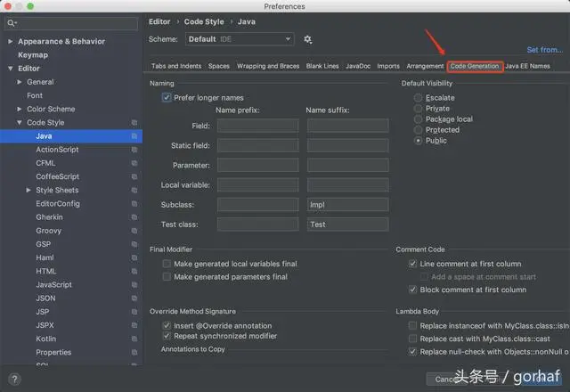
Task: Expand Appearance & Behavior tree node
Action: click(x=11, y=42)
